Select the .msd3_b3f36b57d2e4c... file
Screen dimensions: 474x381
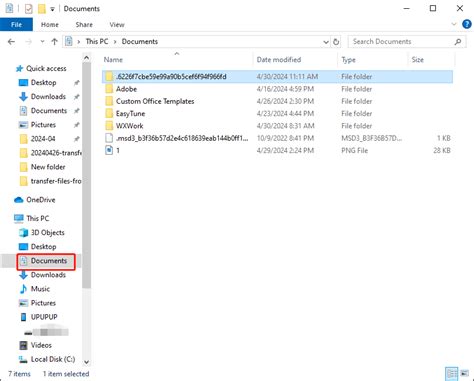[x=277, y=138]
